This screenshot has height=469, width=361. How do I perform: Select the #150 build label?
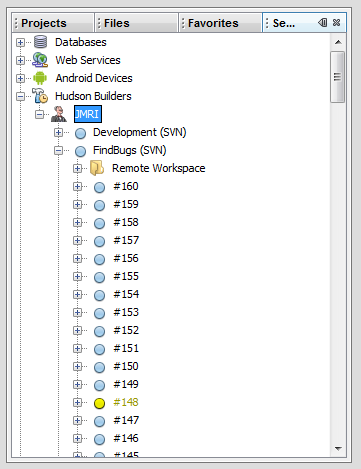point(126,366)
